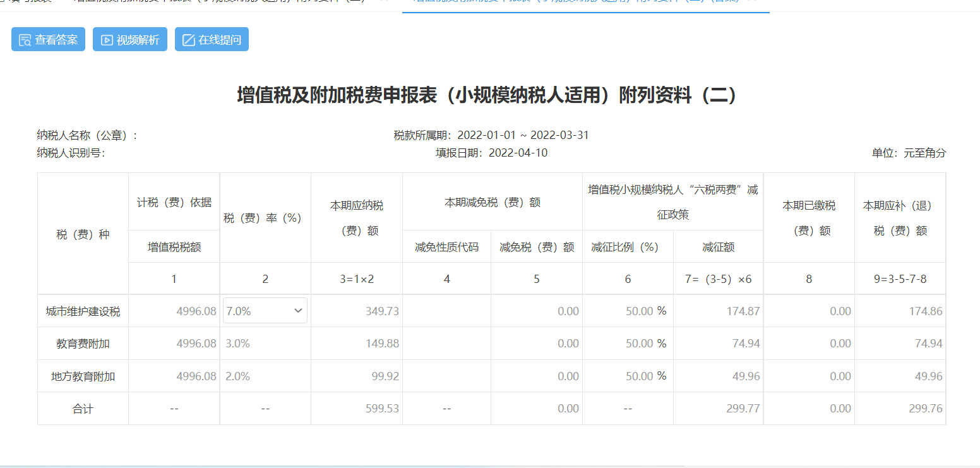Click the 纳税人识别号 label

(71, 153)
